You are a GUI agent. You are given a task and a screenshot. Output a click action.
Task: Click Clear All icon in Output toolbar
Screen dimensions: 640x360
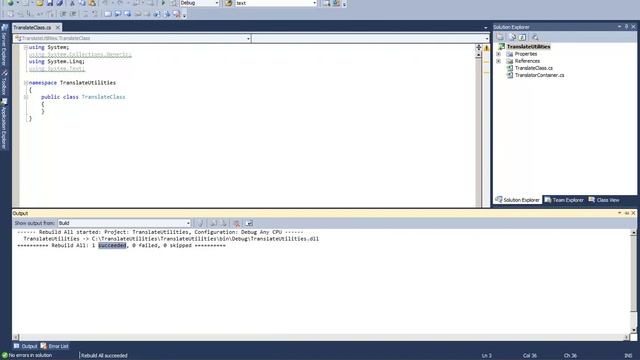click(236, 223)
